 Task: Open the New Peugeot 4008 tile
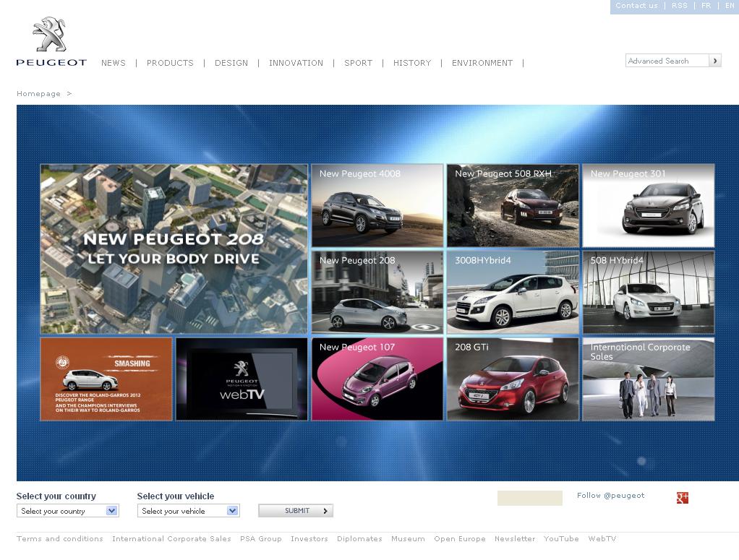click(x=377, y=205)
